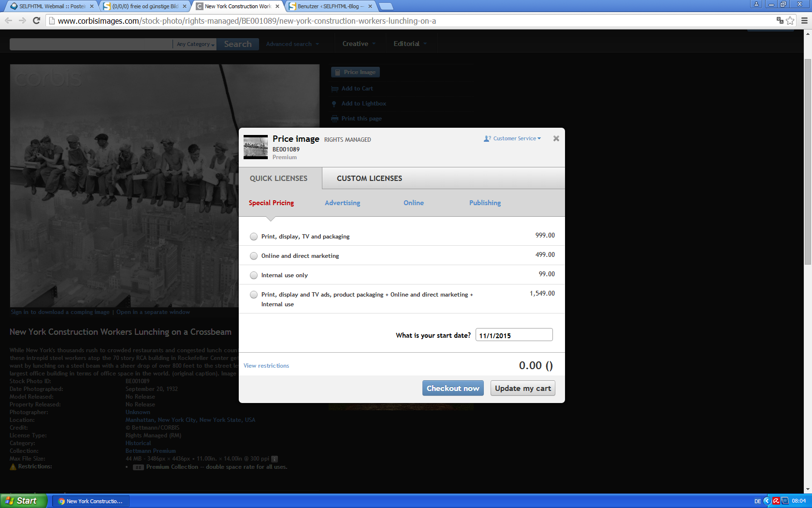Click the Manhattan location link

click(x=190, y=420)
